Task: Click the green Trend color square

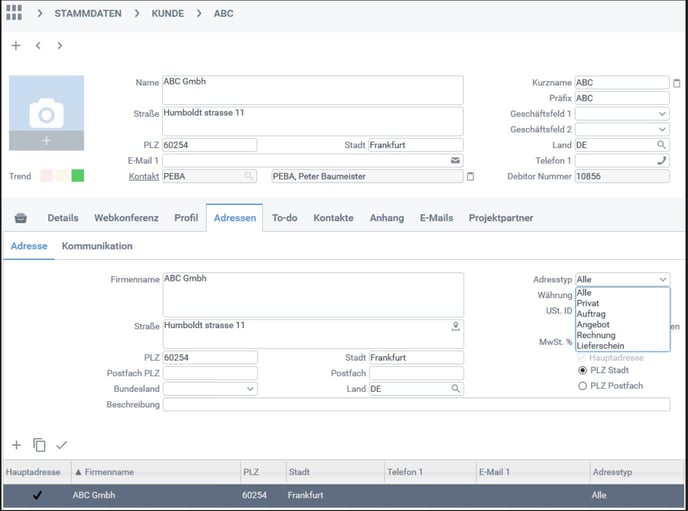Action: pos(77,176)
